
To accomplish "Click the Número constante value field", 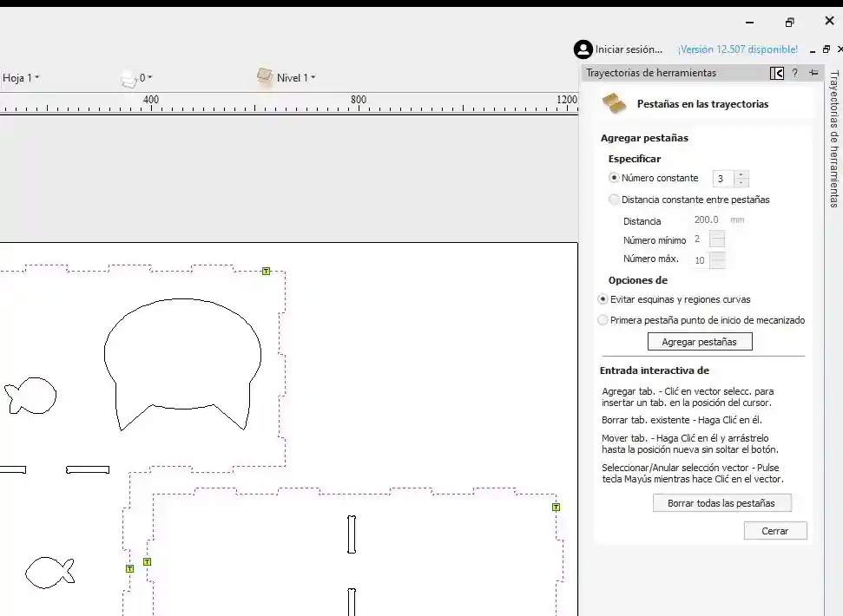I will 723,179.
